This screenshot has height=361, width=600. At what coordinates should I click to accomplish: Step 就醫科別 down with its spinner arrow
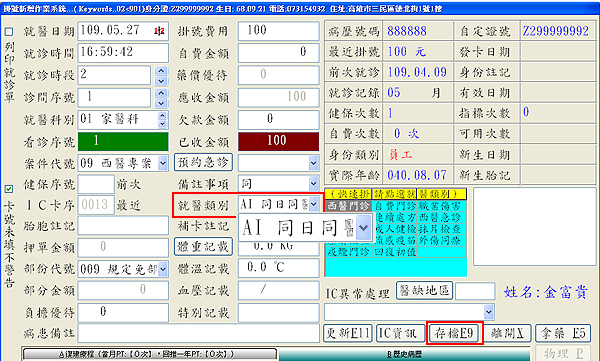(x=163, y=124)
